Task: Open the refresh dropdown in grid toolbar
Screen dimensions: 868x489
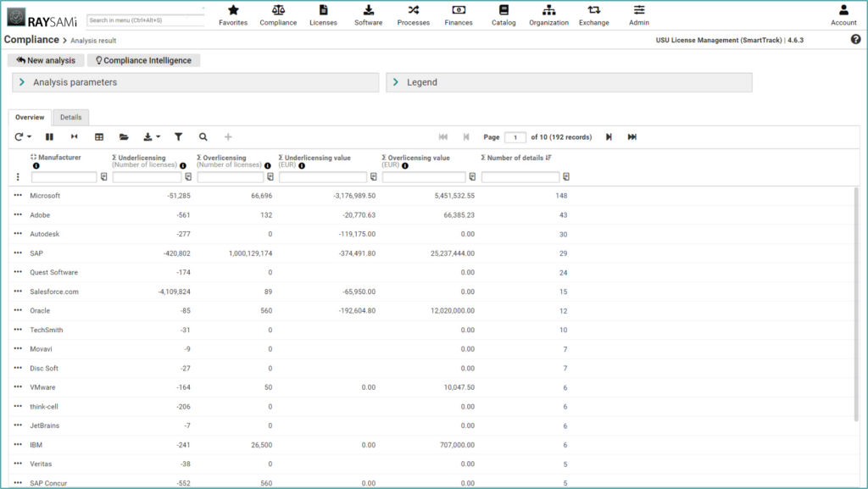Action: [x=23, y=136]
